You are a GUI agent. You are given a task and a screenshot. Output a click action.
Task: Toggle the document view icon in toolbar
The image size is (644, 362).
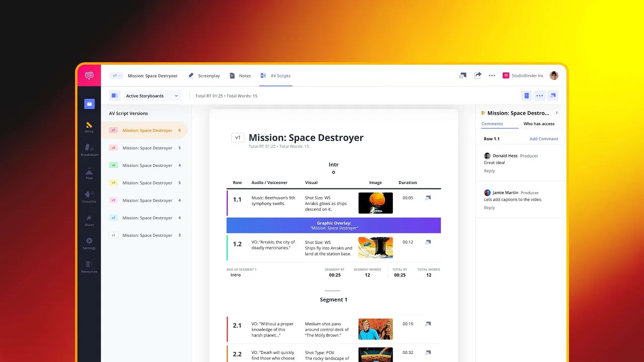[x=526, y=96]
